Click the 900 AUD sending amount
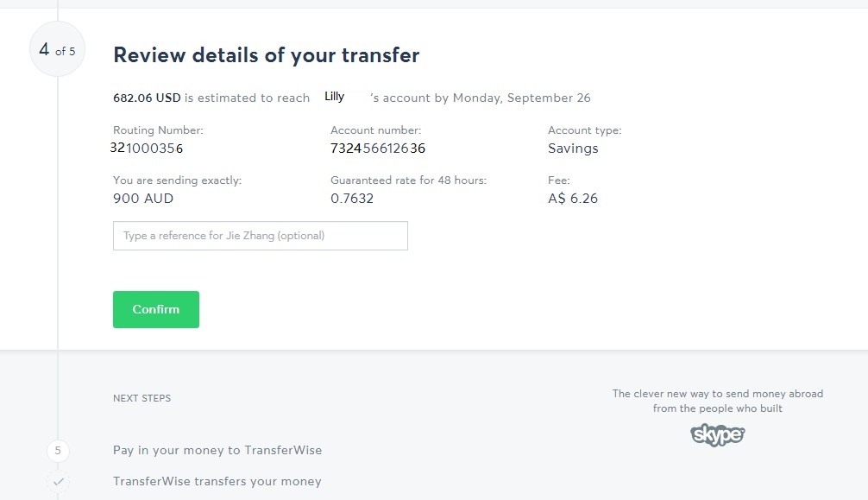 click(143, 199)
